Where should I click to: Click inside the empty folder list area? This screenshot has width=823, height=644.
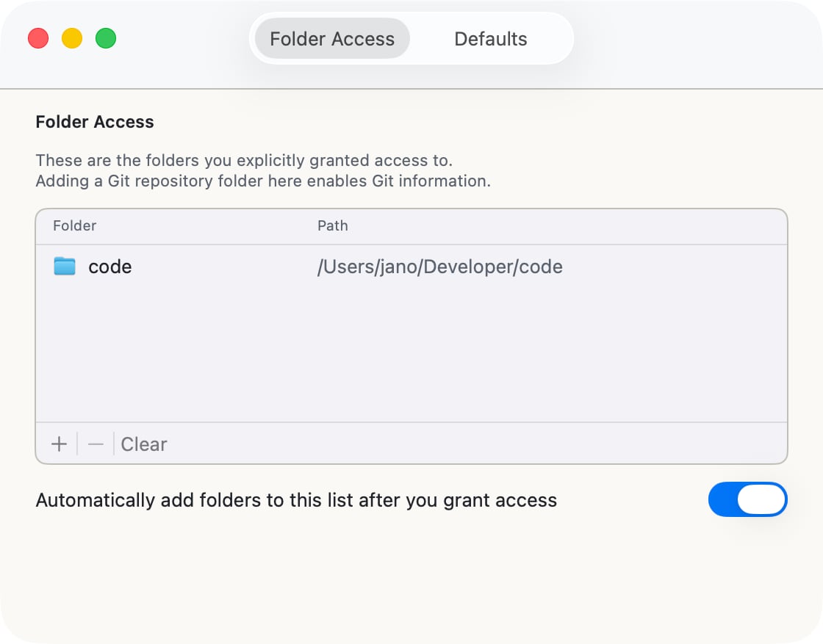(x=412, y=352)
